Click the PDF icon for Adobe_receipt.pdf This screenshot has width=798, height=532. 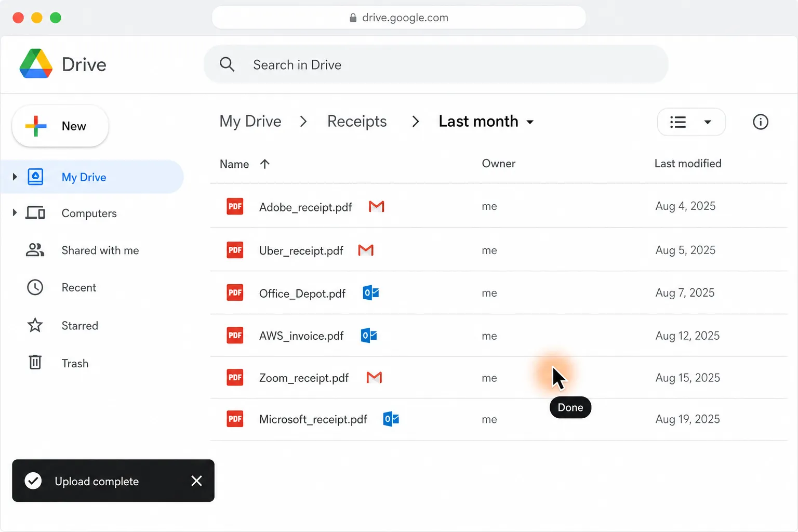point(235,206)
